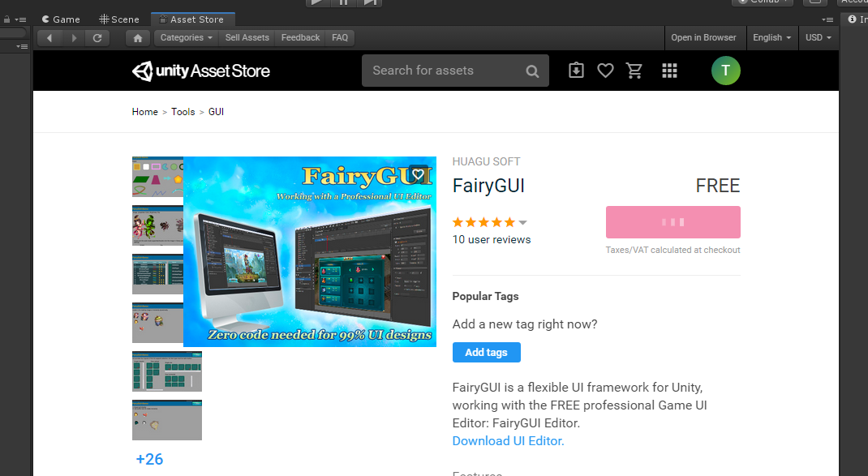The image size is (868, 476).
Task: Open the Feedback menu item
Action: click(x=301, y=37)
